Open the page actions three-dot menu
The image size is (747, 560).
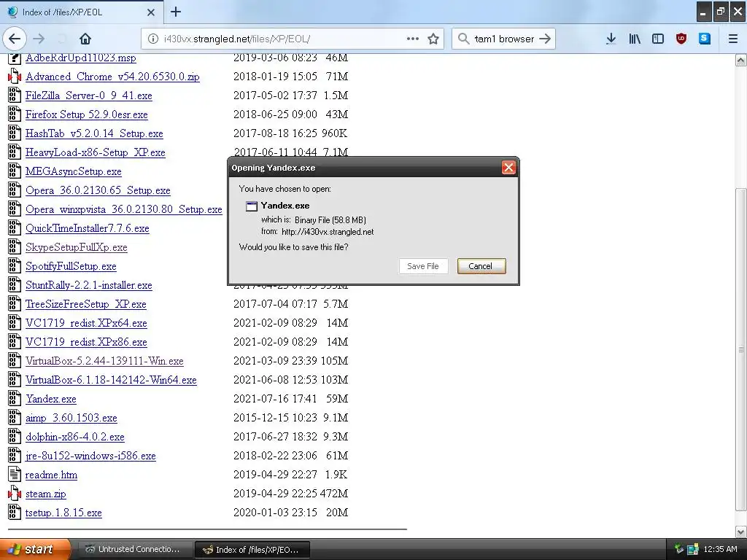(413, 39)
